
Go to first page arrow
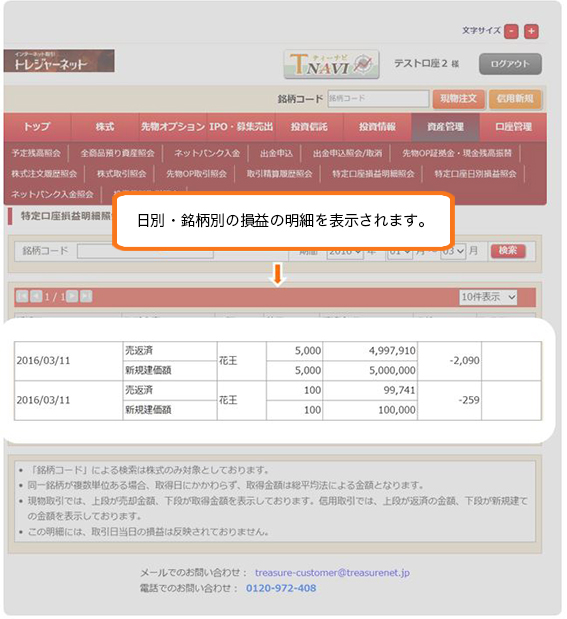click(x=22, y=296)
